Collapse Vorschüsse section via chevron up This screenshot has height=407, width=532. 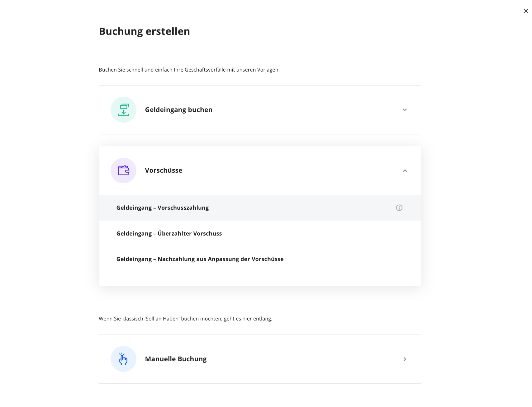tap(405, 171)
